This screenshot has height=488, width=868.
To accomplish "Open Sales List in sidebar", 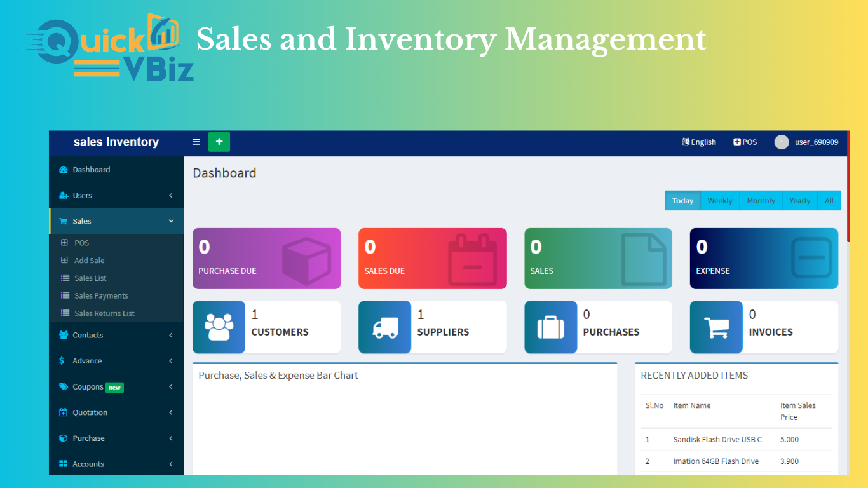I will click(x=90, y=278).
